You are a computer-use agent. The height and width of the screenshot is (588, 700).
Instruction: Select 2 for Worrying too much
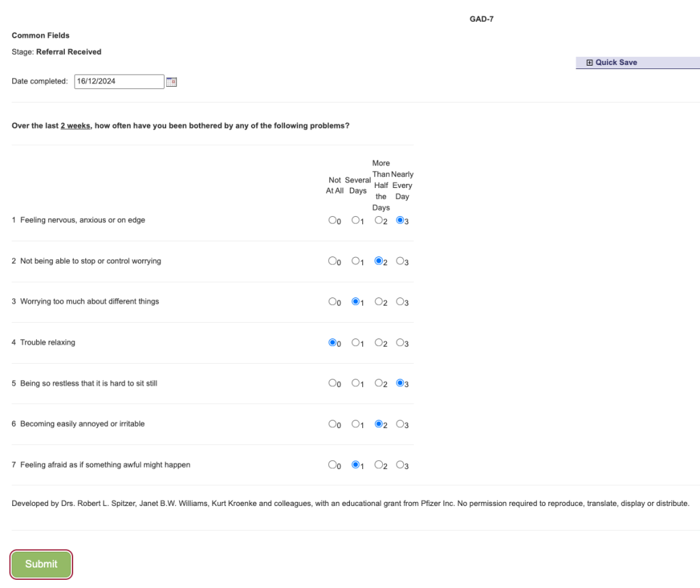tap(379, 302)
